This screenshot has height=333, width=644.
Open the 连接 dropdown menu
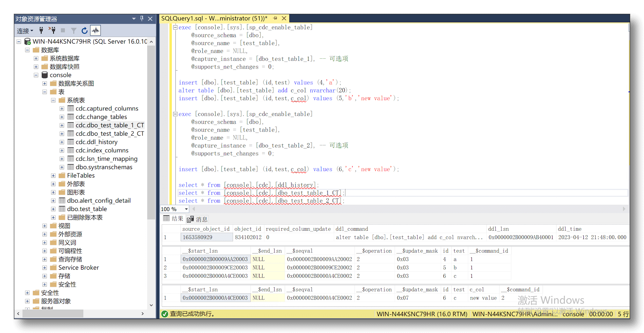coord(25,31)
